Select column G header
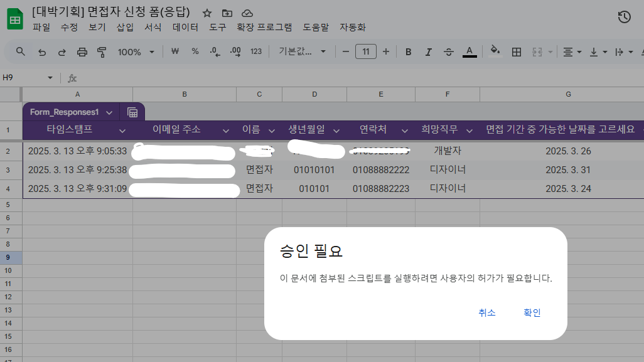 (568, 94)
